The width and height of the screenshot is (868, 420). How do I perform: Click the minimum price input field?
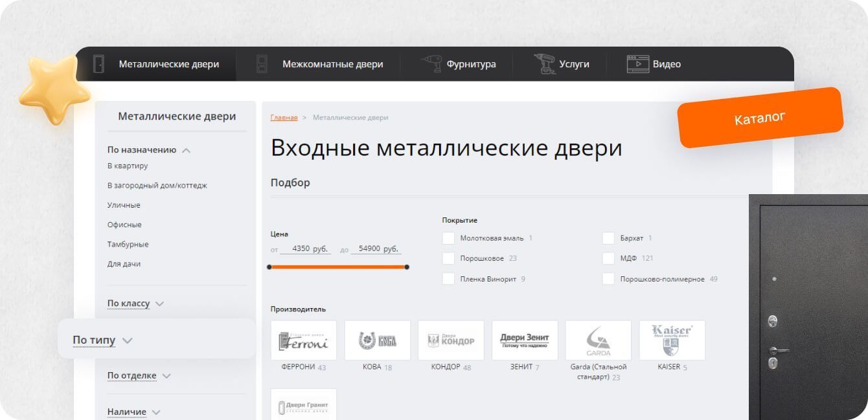(306, 249)
